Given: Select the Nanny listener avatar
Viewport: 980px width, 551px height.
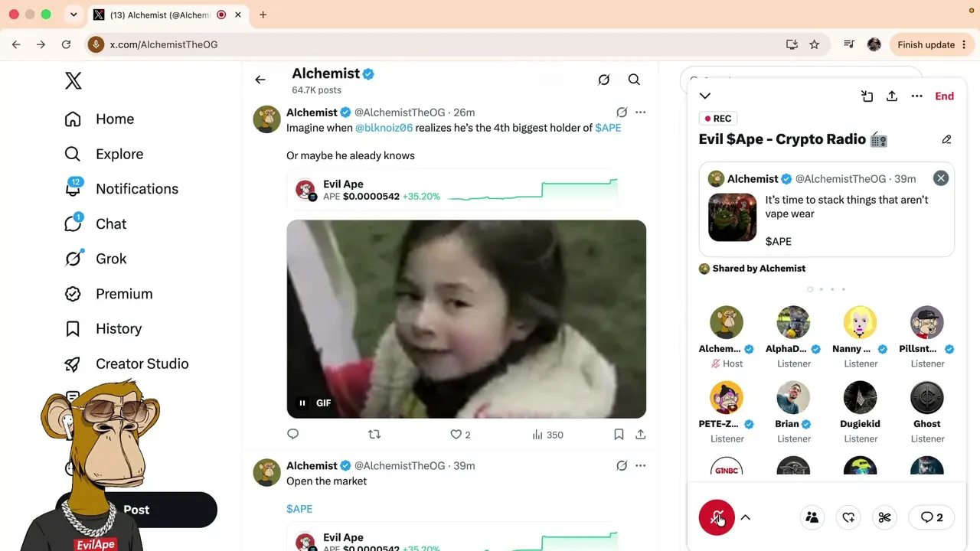Looking at the screenshot, I should (860, 322).
